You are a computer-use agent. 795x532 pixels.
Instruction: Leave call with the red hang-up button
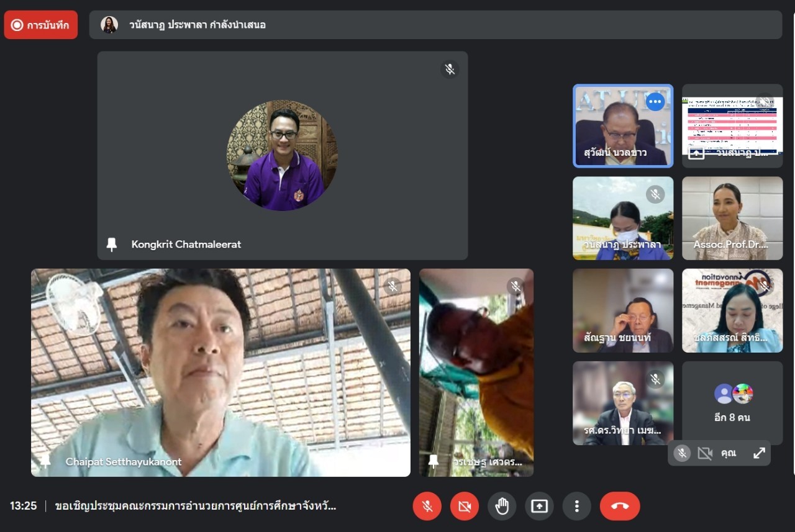click(619, 507)
